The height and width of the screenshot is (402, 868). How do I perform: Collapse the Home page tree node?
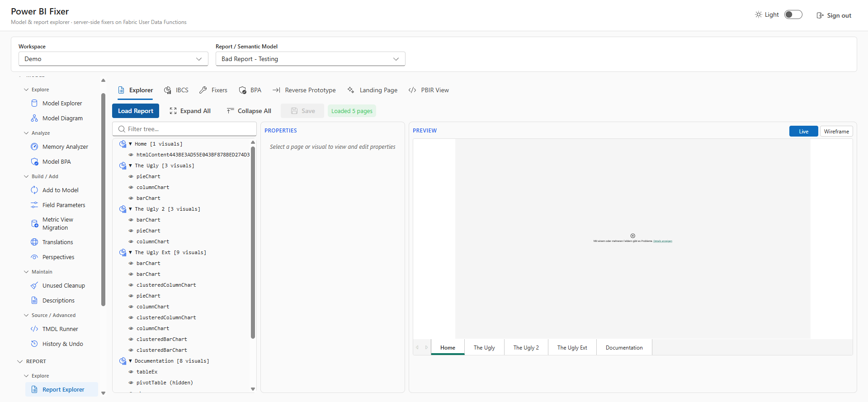130,144
